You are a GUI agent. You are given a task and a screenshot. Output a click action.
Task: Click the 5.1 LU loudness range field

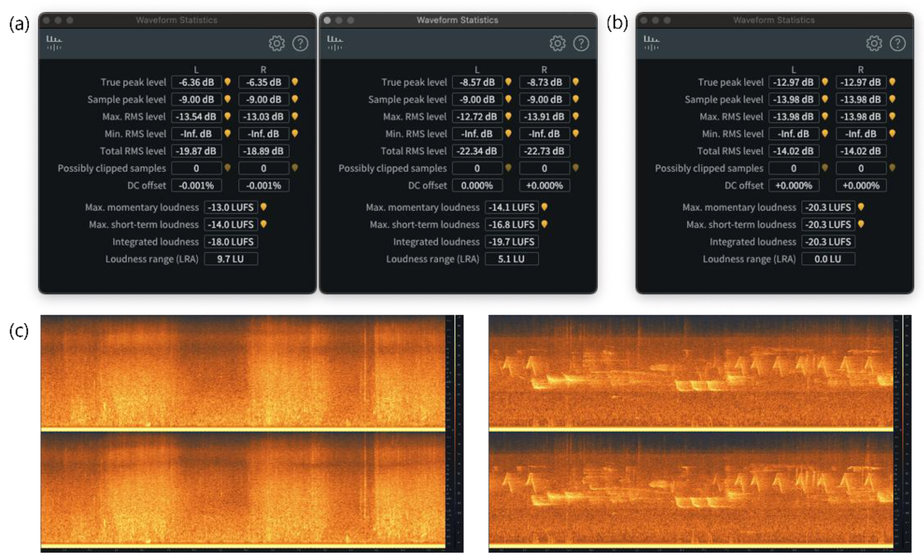coord(512,259)
